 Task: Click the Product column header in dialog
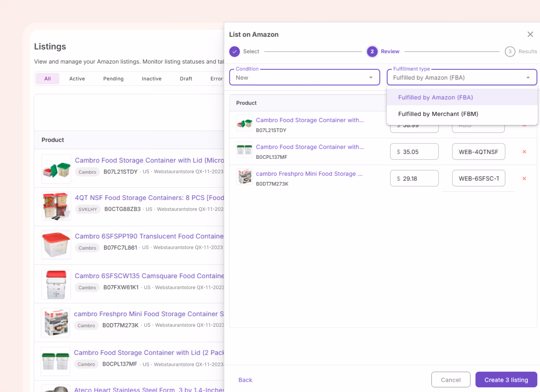247,103
